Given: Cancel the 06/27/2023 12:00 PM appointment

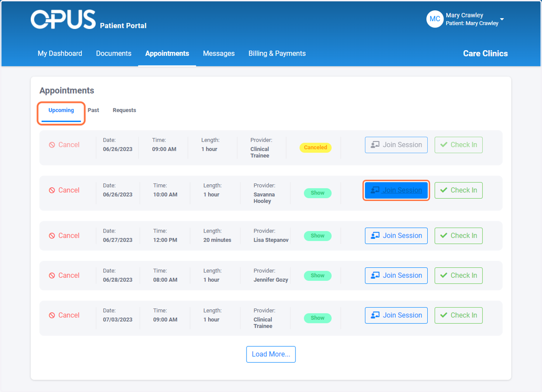Looking at the screenshot, I should tap(64, 236).
